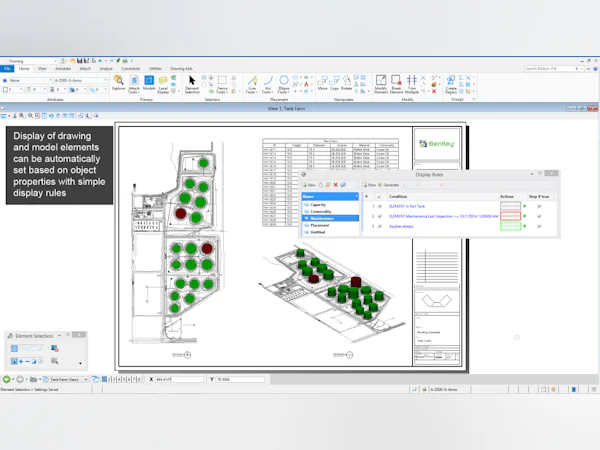The width and height of the screenshot is (600, 450).
Task: Click the green action swatch for rule 3
Action: pyautogui.click(x=510, y=226)
